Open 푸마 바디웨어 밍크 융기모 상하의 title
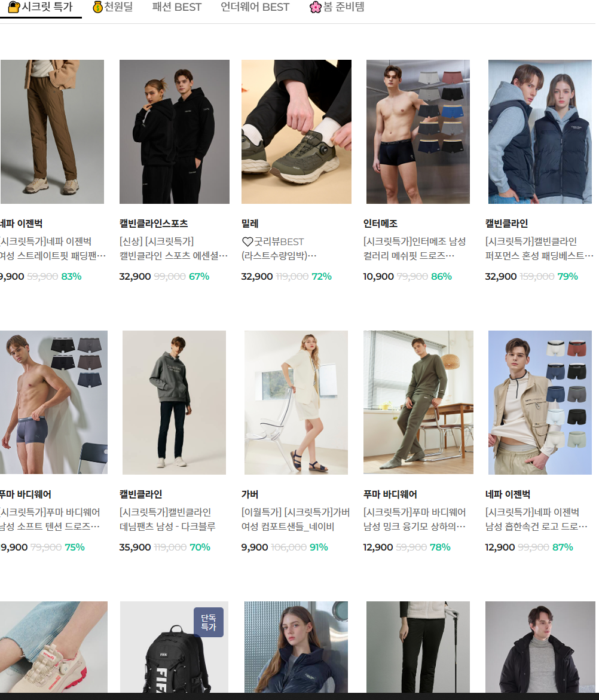The image size is (599, 700). pos(414,519)
